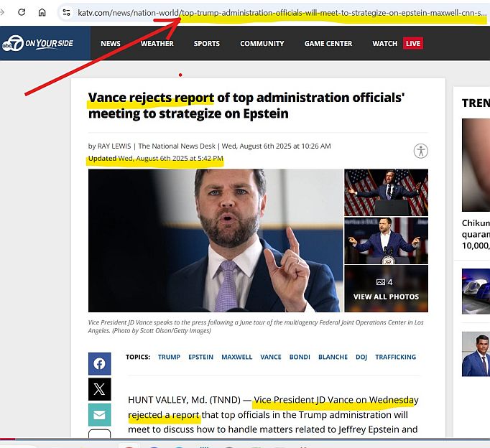
Task: Open the Vance flag podium thumbnail
Action: 386,192
